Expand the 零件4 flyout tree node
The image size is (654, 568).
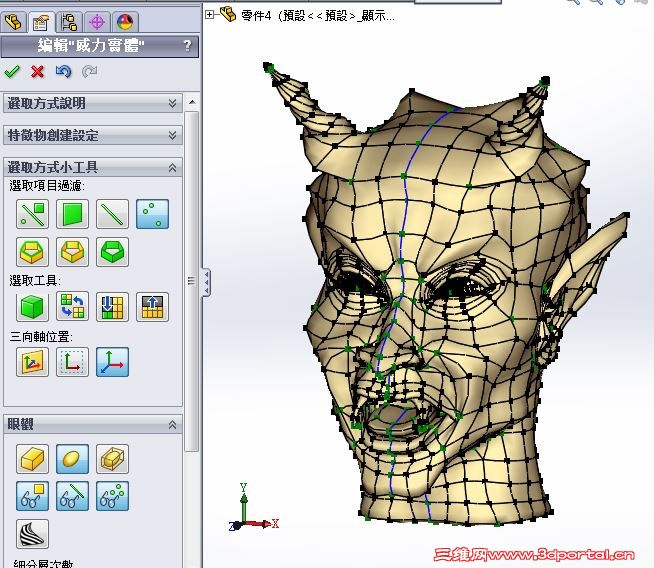pos(209,15)
